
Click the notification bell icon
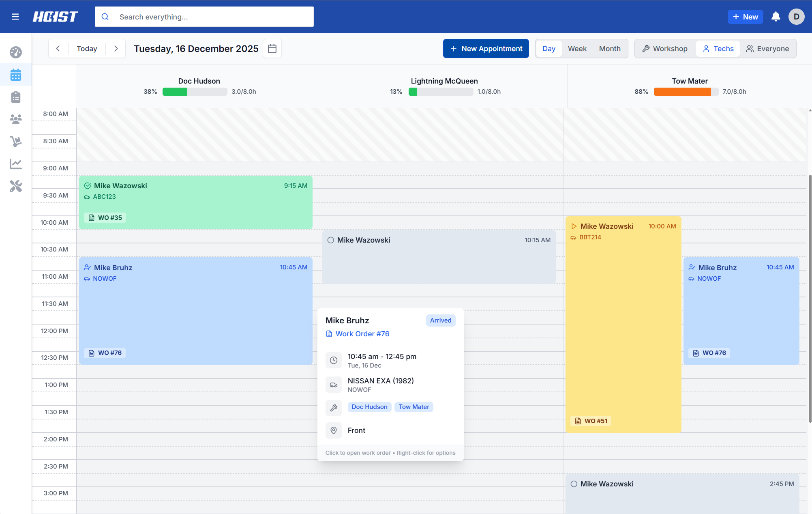[x=776, y=17]
